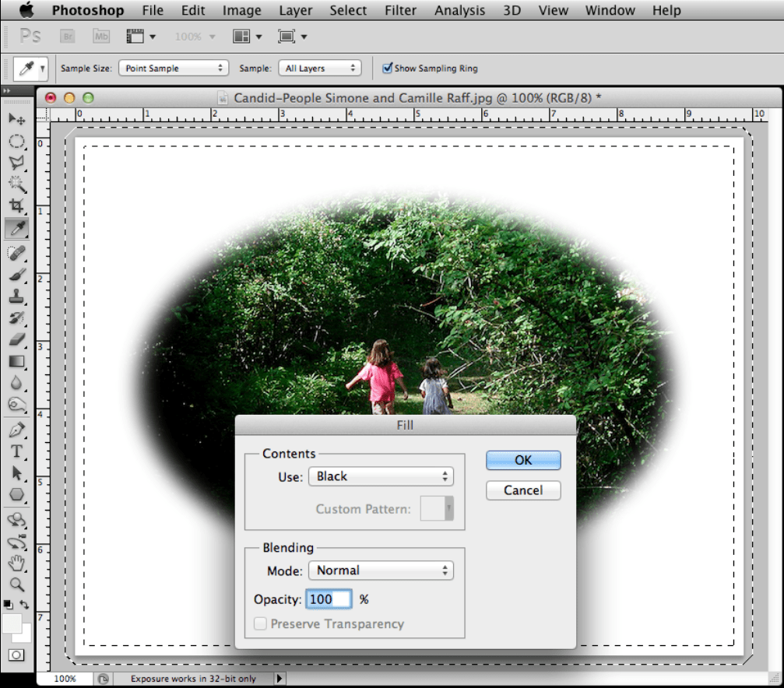Cancel the Fill dialog
The height and width of the screenshot is (688, 784).
coord(523,490)
